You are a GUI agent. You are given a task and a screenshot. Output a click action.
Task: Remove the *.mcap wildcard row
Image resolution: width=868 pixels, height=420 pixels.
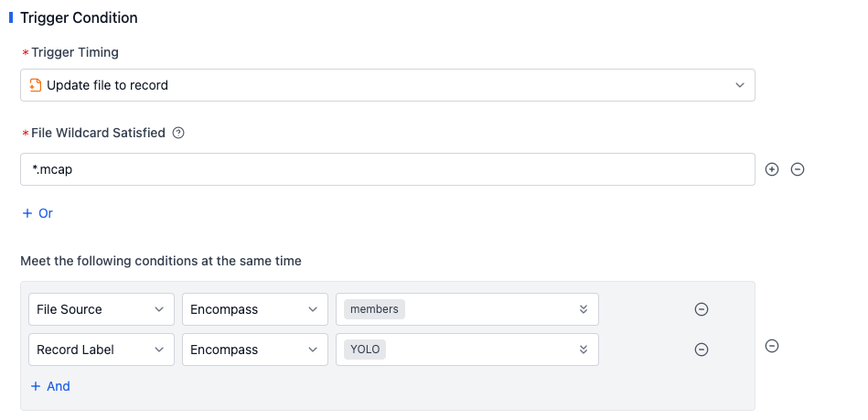pyautogui.click(x=798, y=169)
